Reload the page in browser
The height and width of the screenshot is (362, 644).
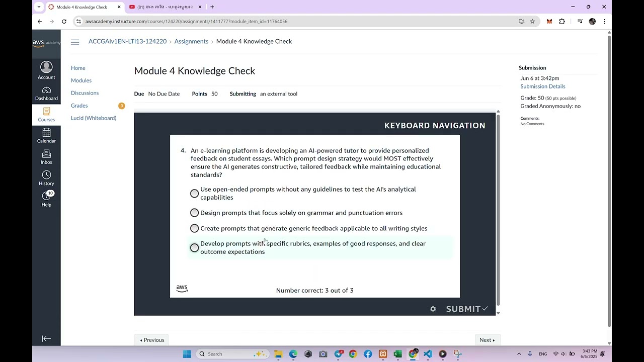coord(64,21)
